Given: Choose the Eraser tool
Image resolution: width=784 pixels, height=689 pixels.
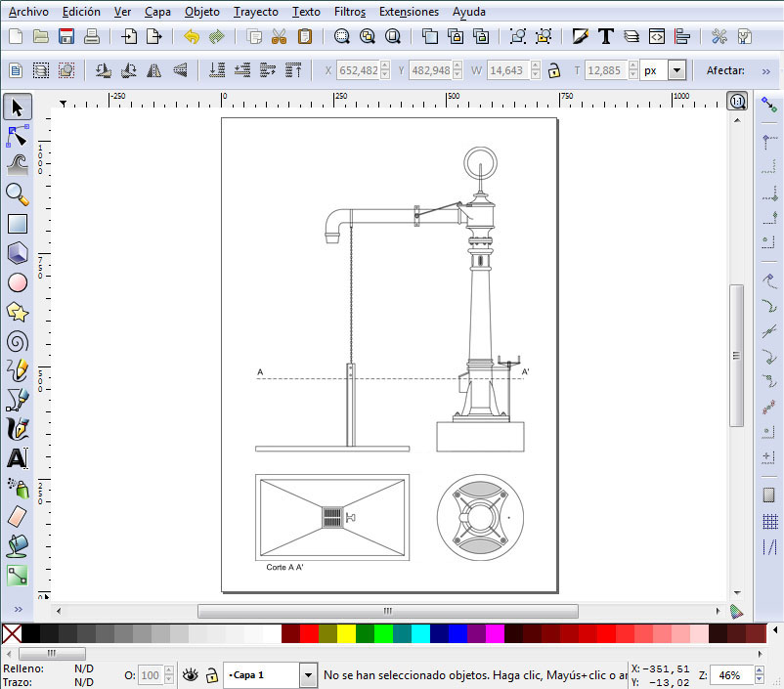Looking at the screenshot, I should [18, 516].
